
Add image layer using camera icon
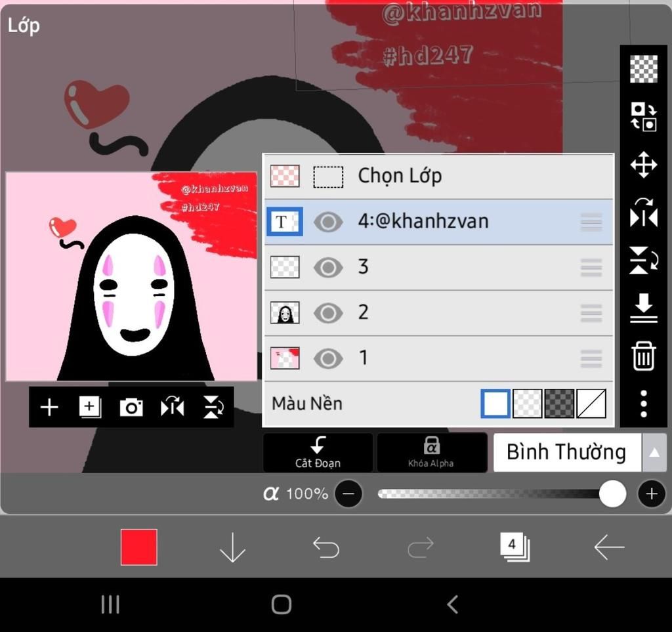click(131, 407)
